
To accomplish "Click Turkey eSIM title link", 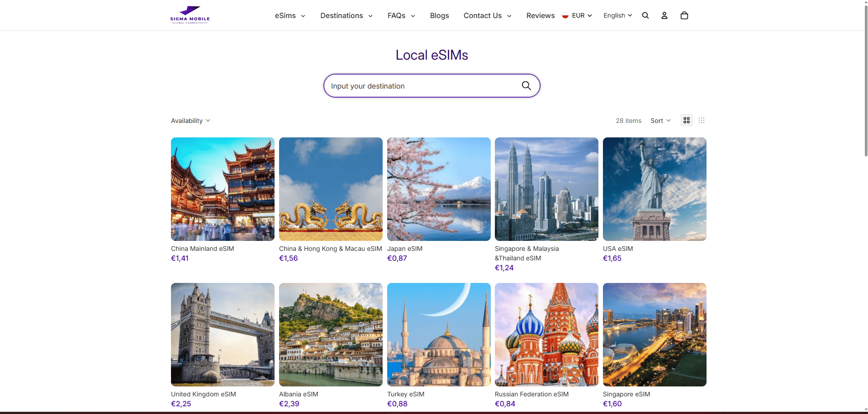I will [x=406, y=394].
